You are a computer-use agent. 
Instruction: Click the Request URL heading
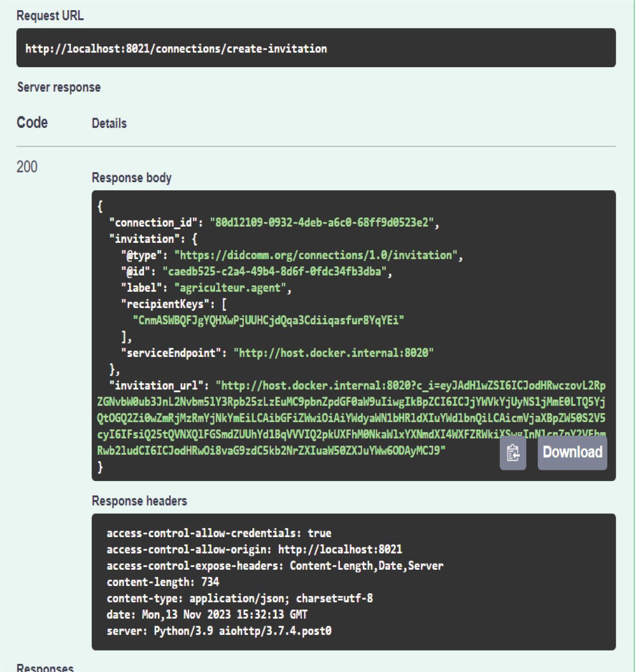click(50, 16)
